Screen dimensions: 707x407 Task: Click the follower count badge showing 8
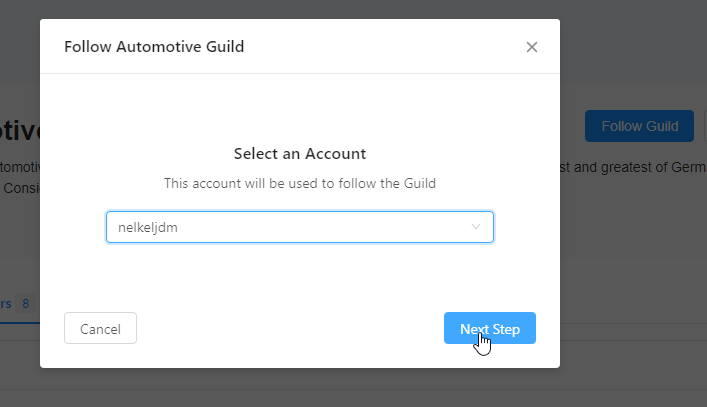[x=26, y=304]
